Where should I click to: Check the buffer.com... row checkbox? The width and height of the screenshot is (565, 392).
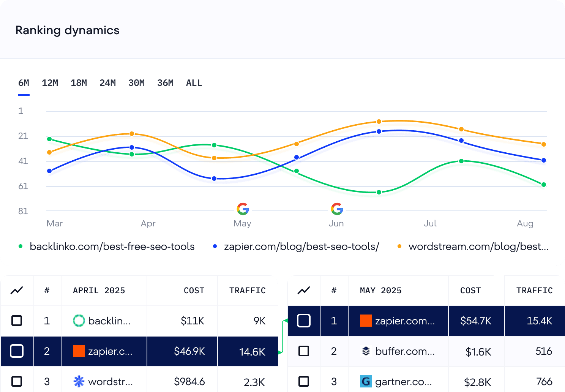click(x=304, y=351)
